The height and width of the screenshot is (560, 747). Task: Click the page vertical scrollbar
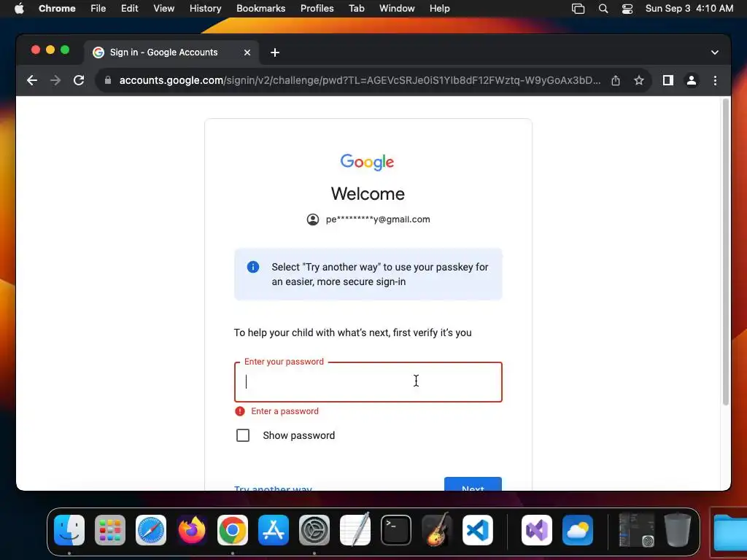tap(726, 252)
